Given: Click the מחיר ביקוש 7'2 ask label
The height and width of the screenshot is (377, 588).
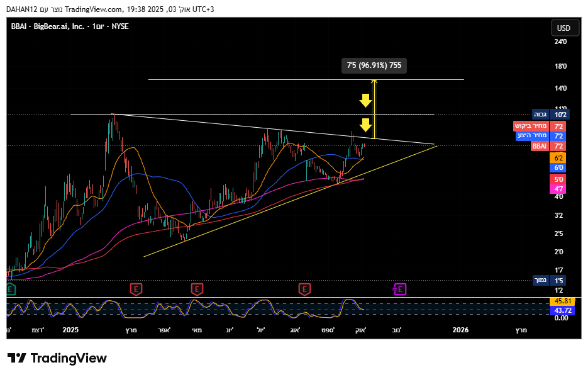Looking at the screenshot, I should pyautogui.click(x=539, y=126).
